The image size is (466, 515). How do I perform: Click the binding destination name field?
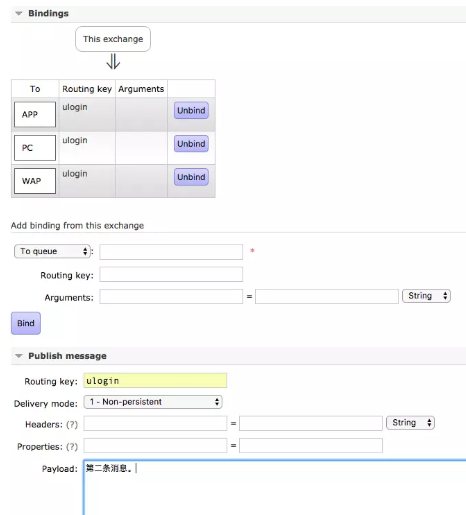(x=171, y=252)
